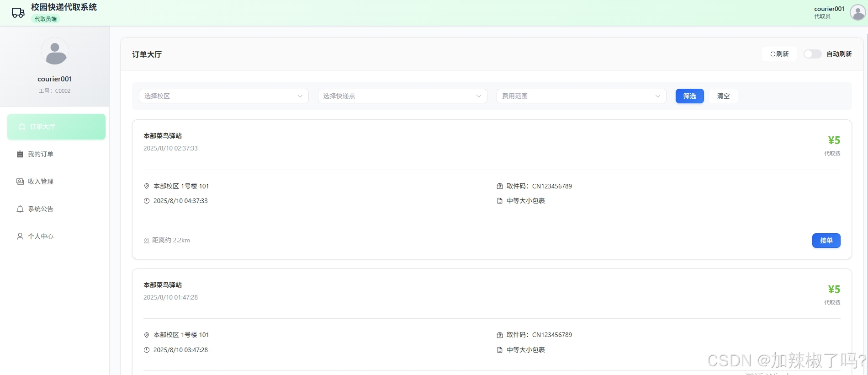Click the ¥5 fee on second order
This screenshot has width=868, height=375.
click(834, 289)
